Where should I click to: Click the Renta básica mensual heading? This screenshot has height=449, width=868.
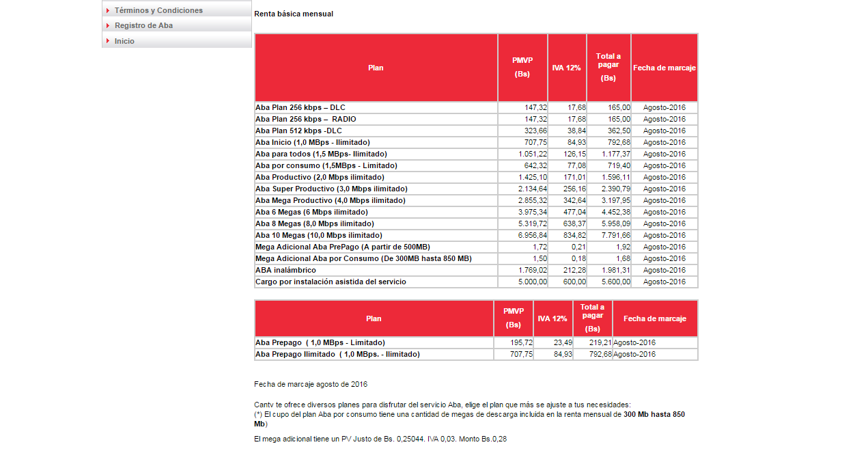click(294, 14)
